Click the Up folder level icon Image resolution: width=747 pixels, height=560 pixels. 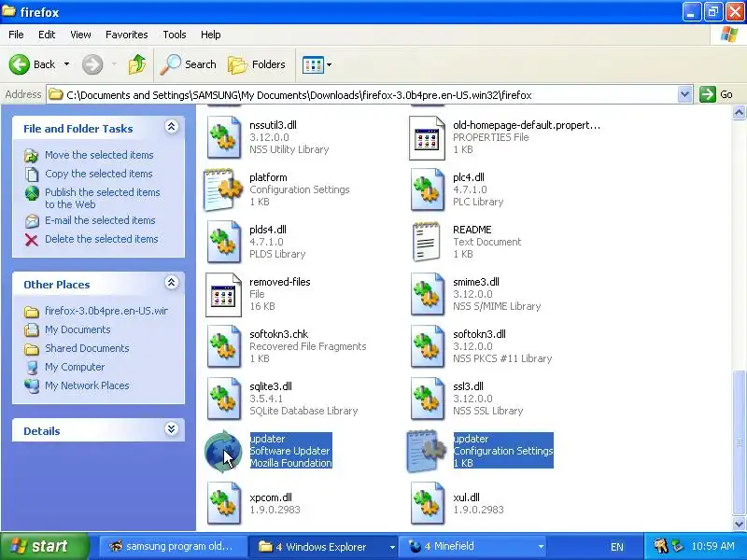(137, 64)
